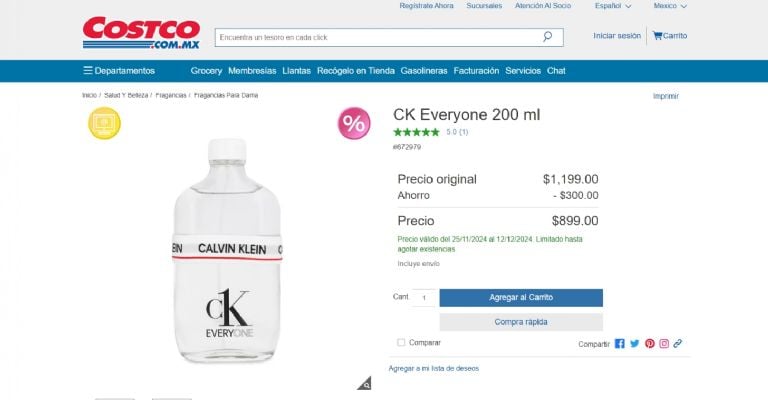Share product on Twitter

click(x=634, y=343)
